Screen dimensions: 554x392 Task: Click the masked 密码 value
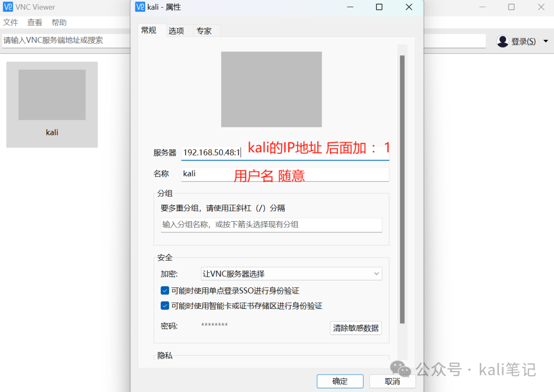(214, 325)
